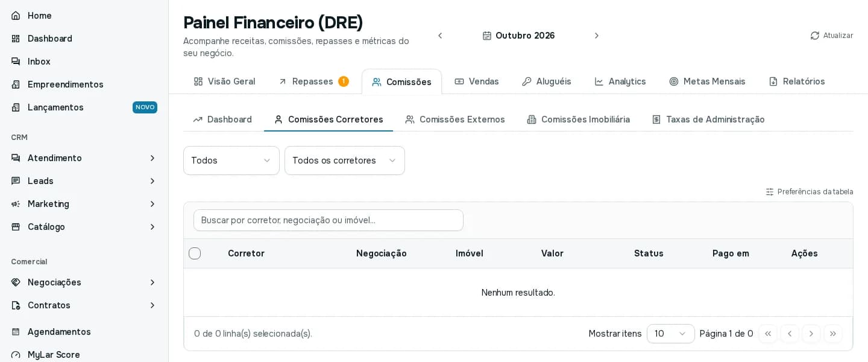The image size is (868, 362).
Task: Select the Taxas de Administração sub-tab
Action: click(708, 119)
